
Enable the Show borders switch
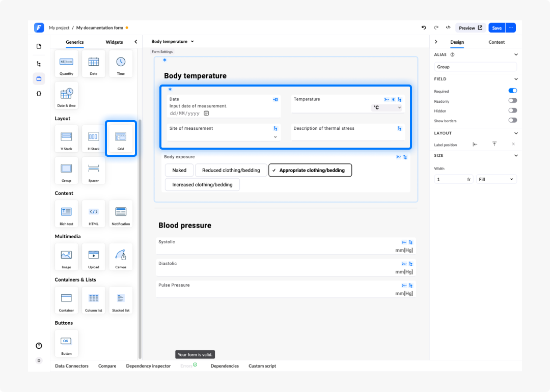[512, 120]
